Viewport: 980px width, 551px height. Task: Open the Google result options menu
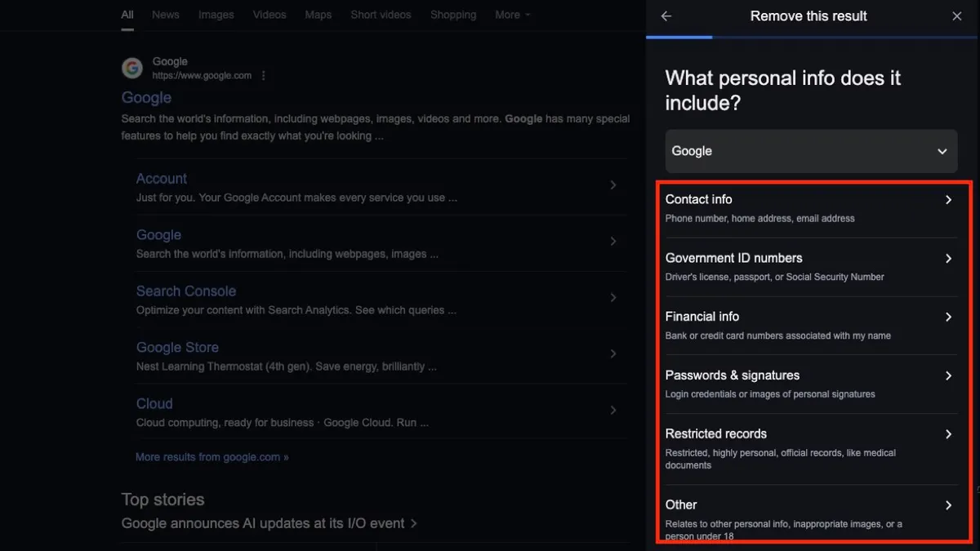tap(263, 76)
